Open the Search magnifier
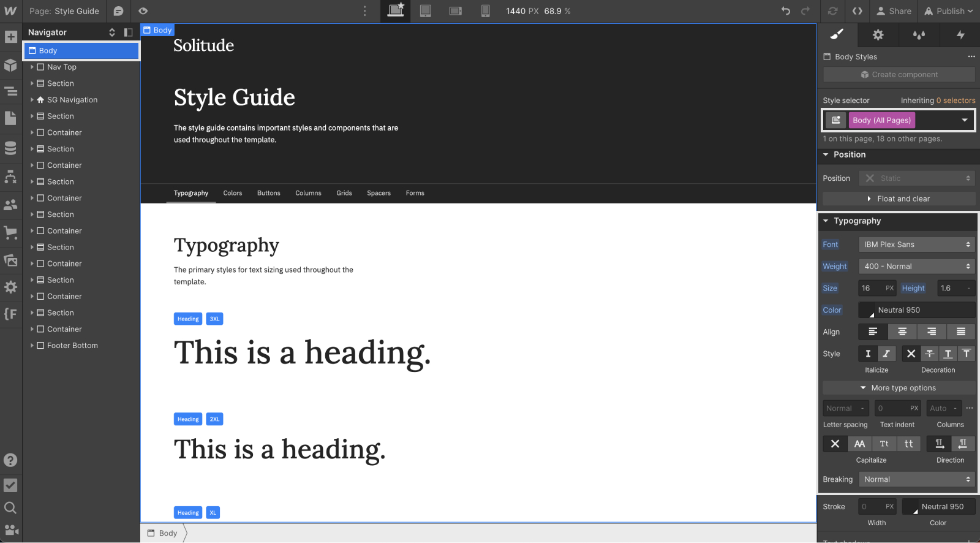The image size is (980, 543). (10, 507)
